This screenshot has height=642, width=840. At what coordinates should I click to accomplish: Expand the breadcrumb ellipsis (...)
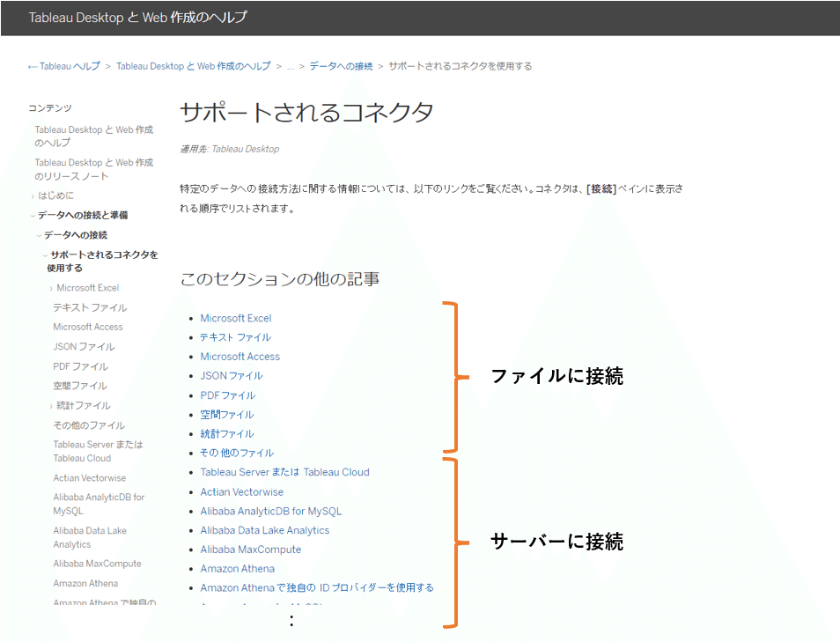[291, 66]
